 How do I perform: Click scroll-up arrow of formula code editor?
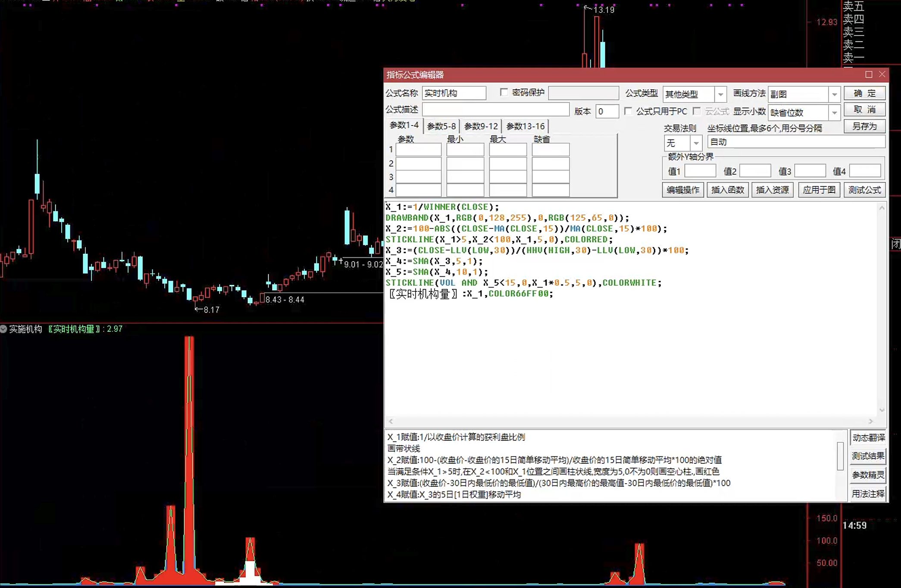tap(882, 208)
